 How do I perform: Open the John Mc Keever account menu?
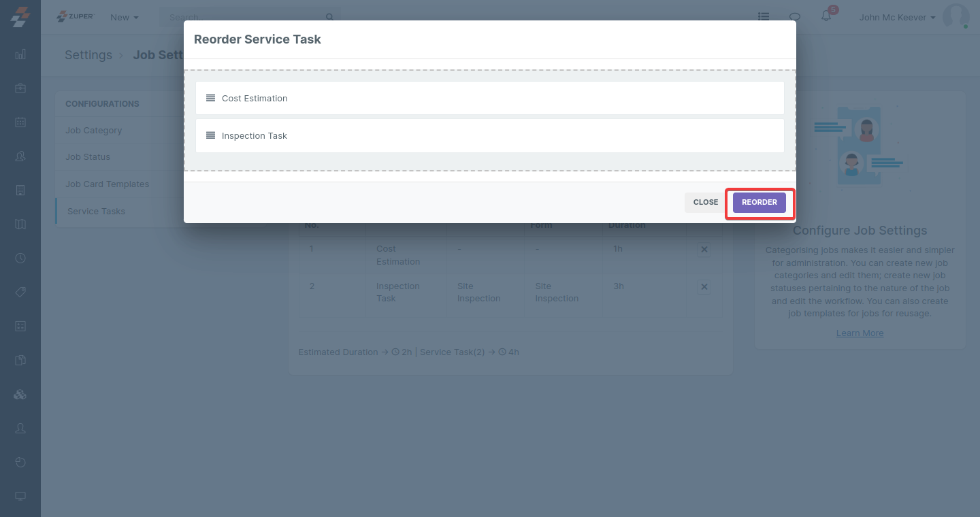(x=897, y=17)
